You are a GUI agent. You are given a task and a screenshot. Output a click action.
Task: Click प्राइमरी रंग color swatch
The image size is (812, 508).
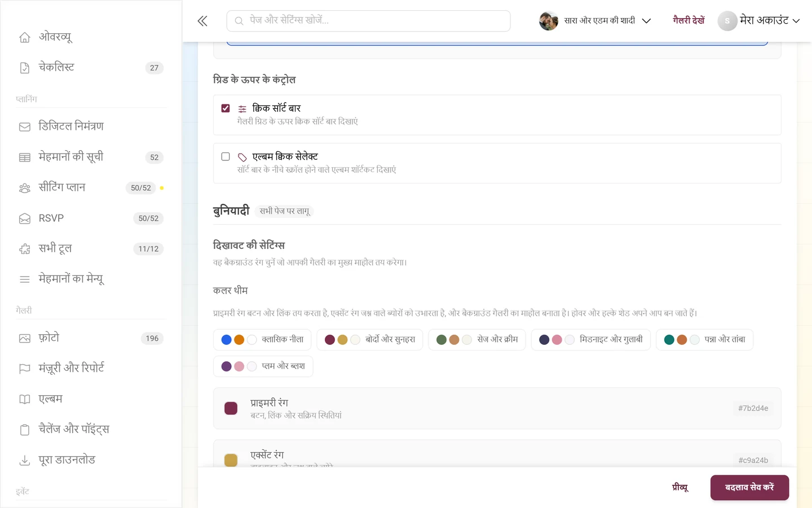pos(231,408)
